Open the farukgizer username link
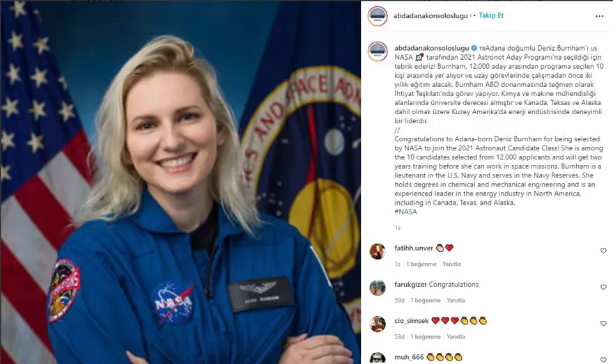This screenshot has width=613, height=364. (x=410, y=285)
